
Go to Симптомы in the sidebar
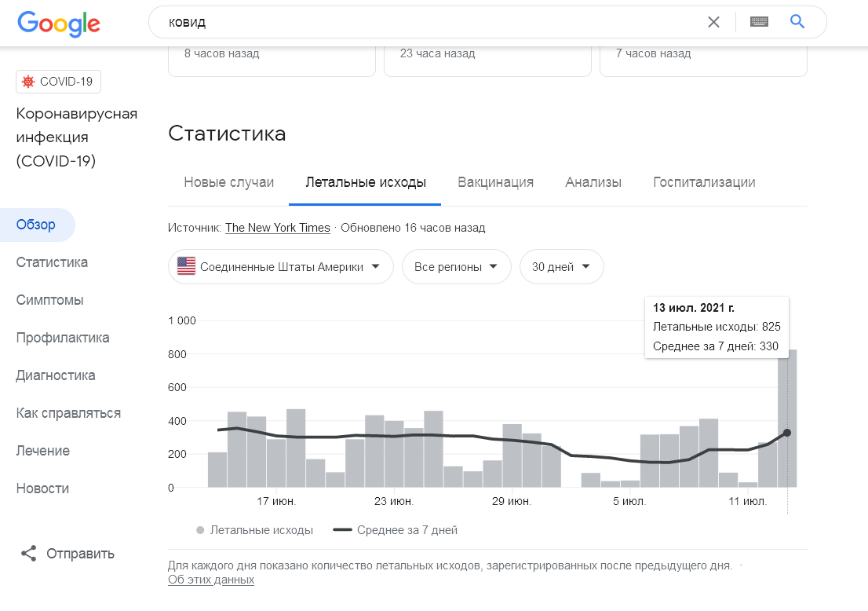pos(49,300)
